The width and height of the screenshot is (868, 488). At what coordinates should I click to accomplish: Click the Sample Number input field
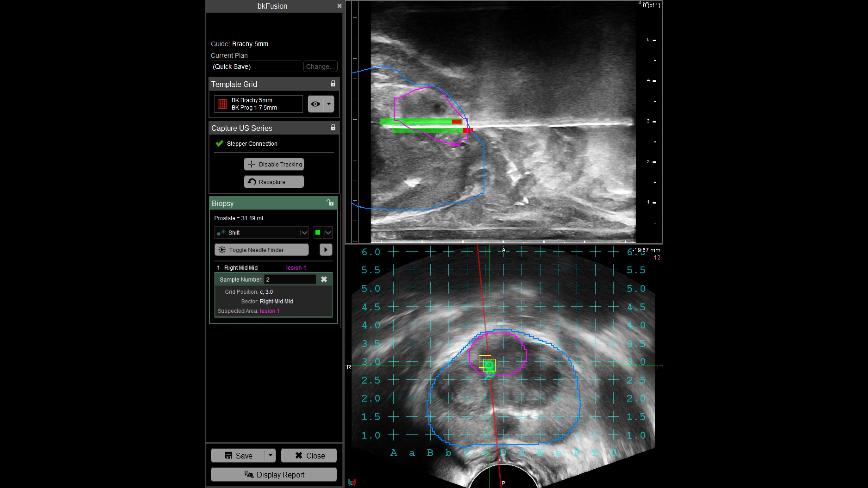click(x=290, y=279)
